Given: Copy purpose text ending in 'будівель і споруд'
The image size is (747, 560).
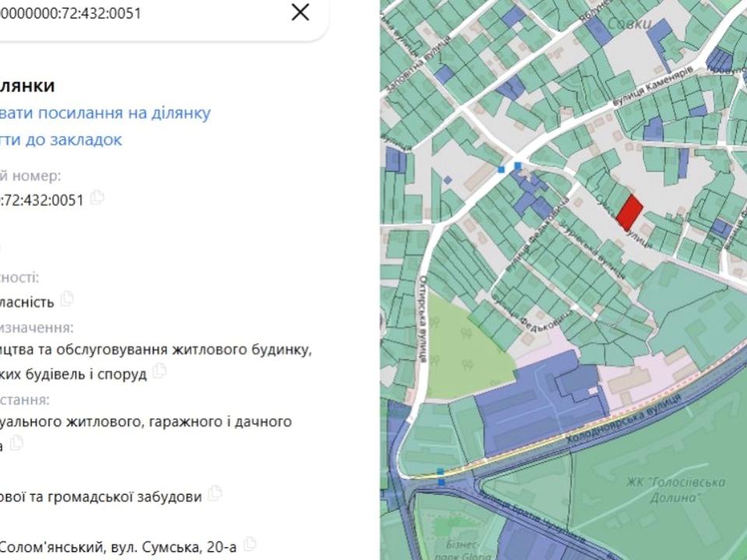Looking at the screenshot, I should pos(160,371).
